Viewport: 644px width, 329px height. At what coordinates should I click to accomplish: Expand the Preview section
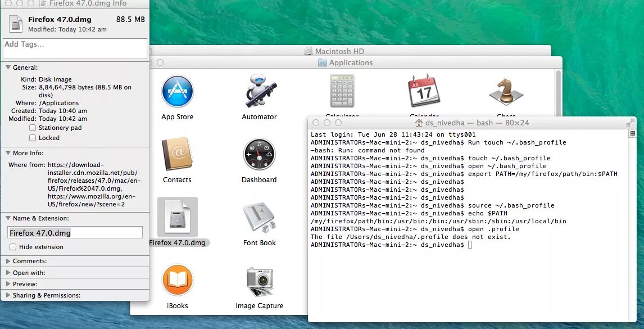coord(8,284)
